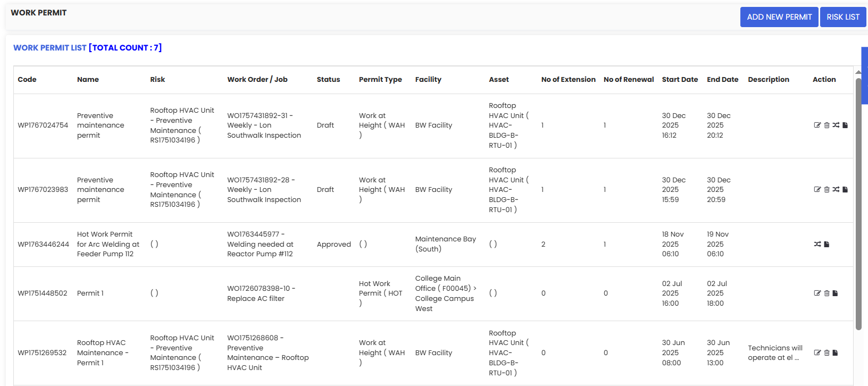
Task: Click the table scrollbar up arrow
Action: pyautogui.click(x=858, y=72)
